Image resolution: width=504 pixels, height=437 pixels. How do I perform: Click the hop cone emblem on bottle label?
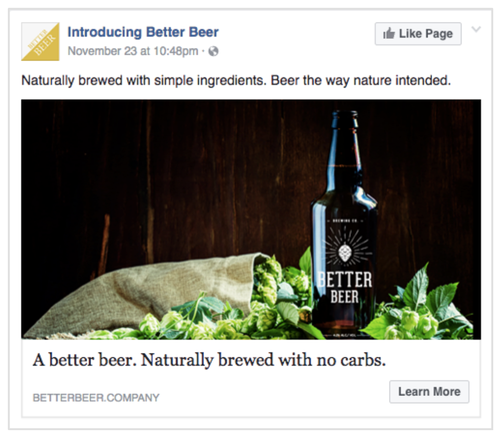coord(345,252)
